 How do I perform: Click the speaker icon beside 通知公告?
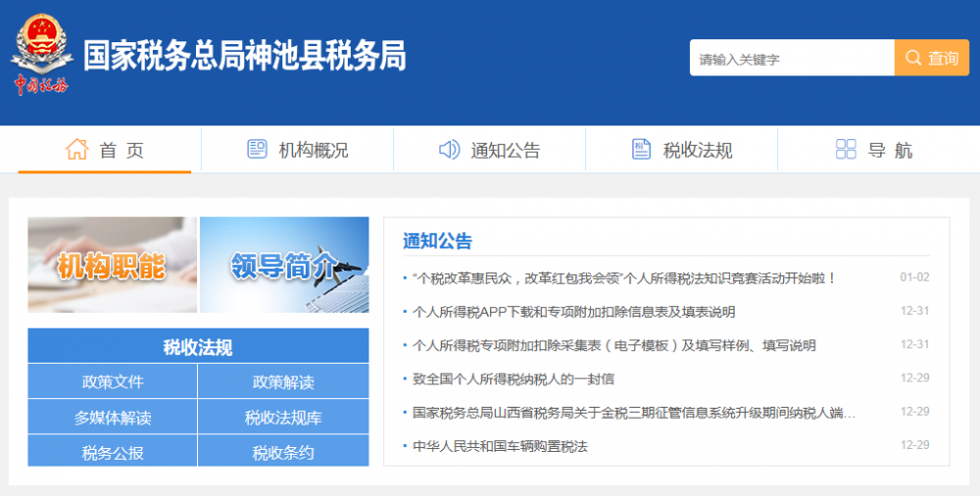[x=449, y=149]
